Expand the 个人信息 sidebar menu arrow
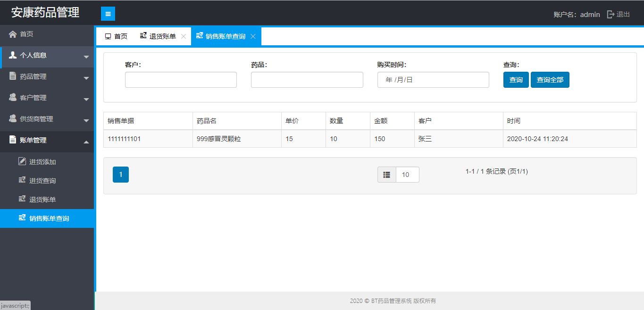Image resolution: width=644 pixels, height=310 pixels. 86,57
